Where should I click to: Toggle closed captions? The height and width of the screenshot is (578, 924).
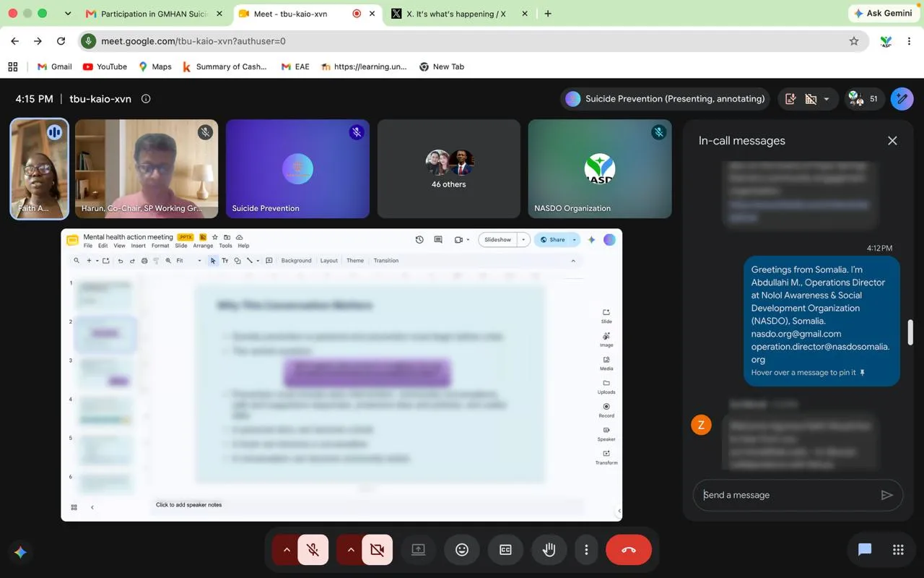coord(505,550)
